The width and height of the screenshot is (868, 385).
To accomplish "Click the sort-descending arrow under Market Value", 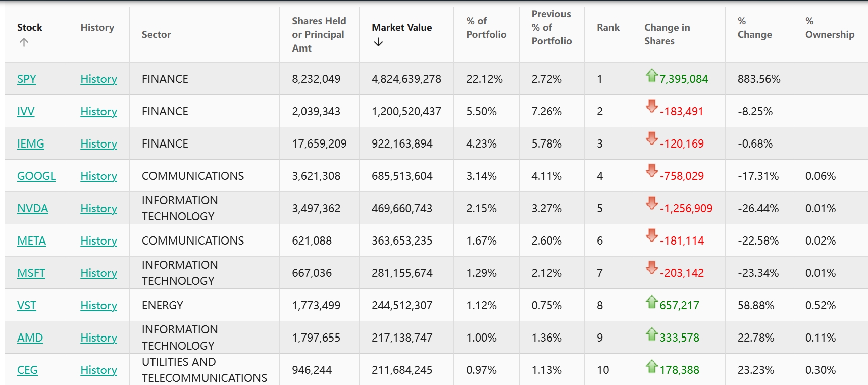I will [378, 43].
